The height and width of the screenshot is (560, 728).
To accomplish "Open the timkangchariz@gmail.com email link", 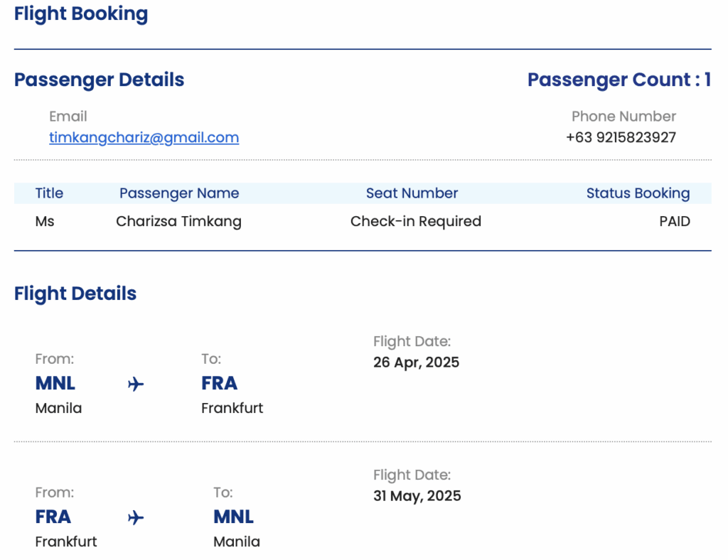I will click(144, 137).
